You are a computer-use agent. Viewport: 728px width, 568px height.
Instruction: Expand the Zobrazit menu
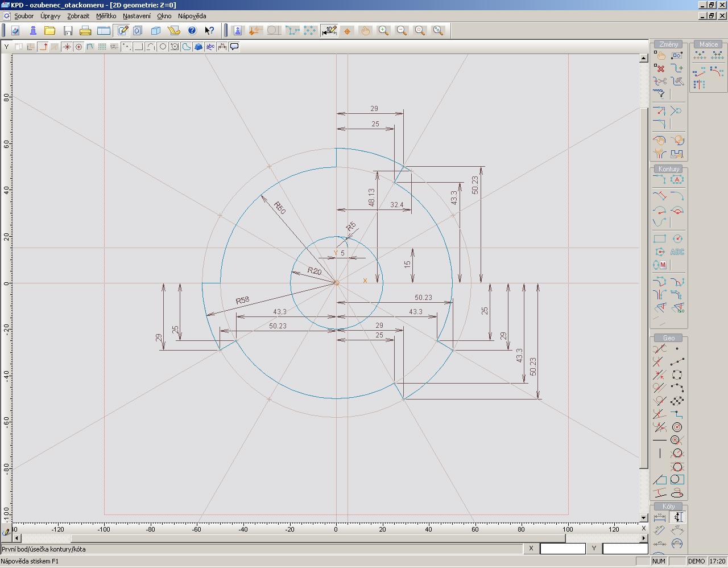78,16
